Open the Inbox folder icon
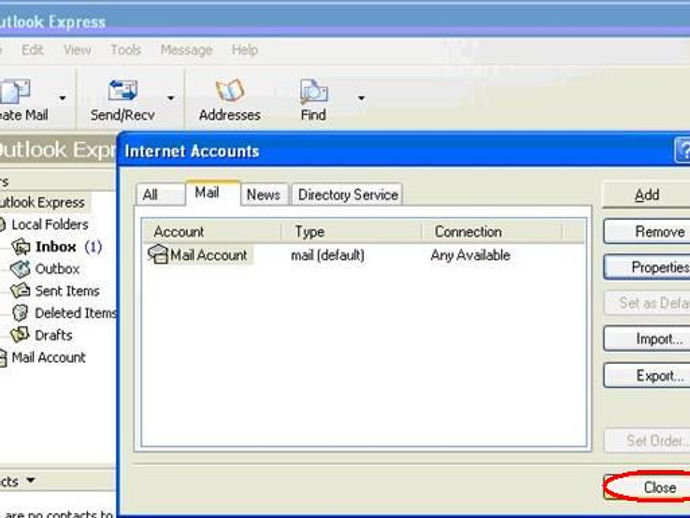Viewport: 690px width, 518px height. pyautogui.click(x=21, y=246)
